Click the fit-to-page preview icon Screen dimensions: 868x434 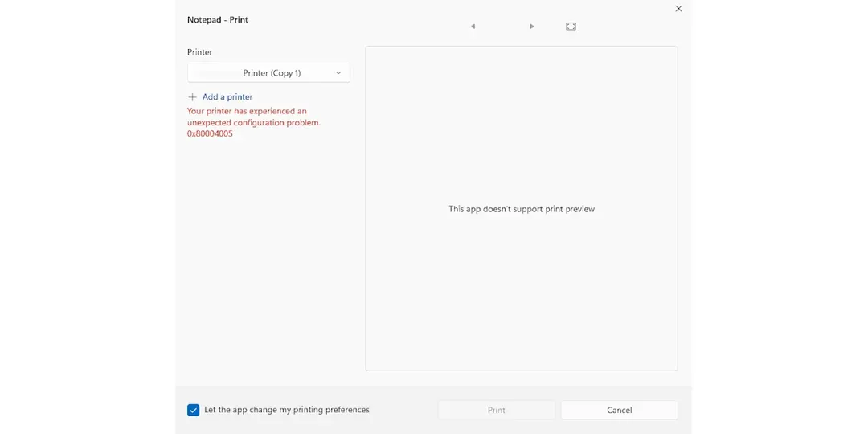(x=571, y=27)
